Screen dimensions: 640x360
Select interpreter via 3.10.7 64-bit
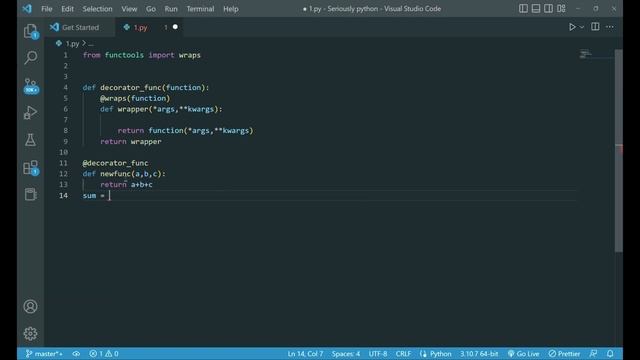(479, 353)
